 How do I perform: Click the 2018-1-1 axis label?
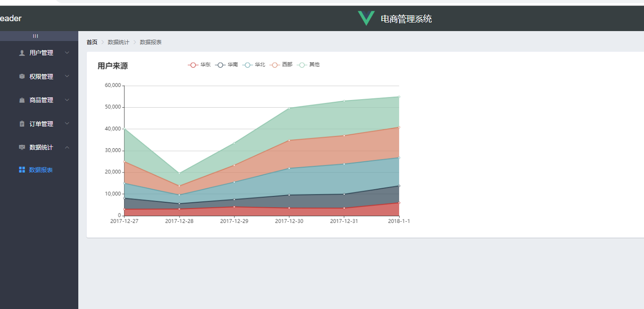(399, 221)
